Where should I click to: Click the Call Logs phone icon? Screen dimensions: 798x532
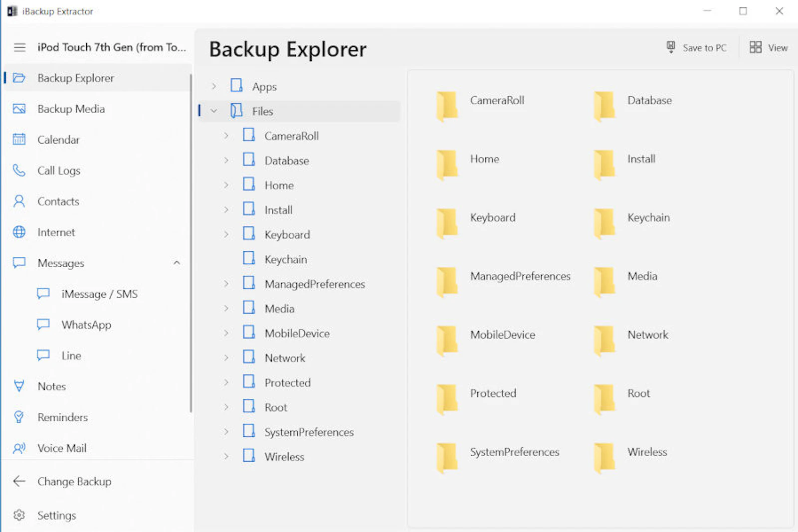(19, 171)
